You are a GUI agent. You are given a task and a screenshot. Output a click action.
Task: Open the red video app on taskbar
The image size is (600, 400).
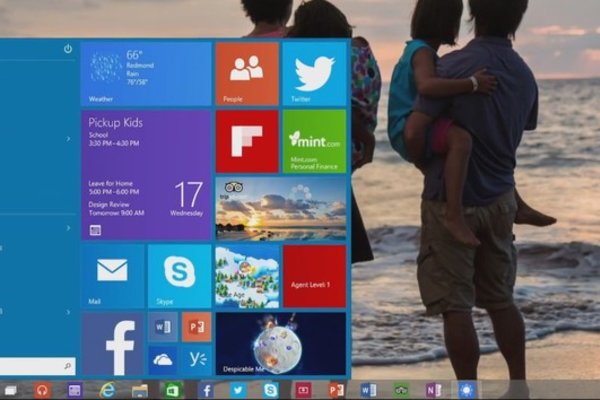303,390
